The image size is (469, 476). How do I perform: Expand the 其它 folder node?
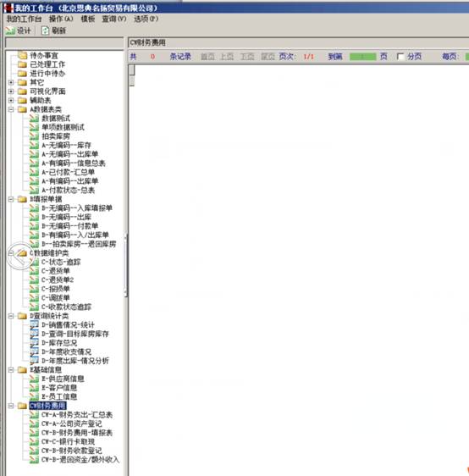pos(11,82)
